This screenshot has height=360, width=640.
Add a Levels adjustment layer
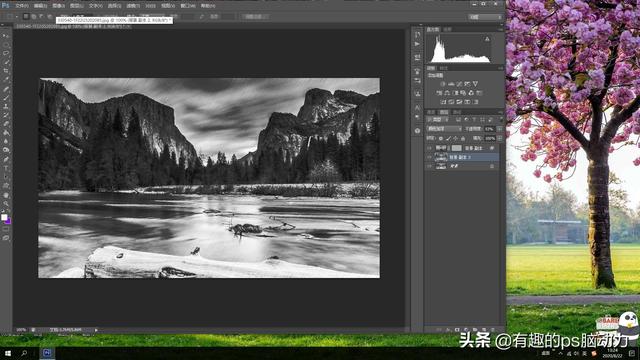point(451,84)
